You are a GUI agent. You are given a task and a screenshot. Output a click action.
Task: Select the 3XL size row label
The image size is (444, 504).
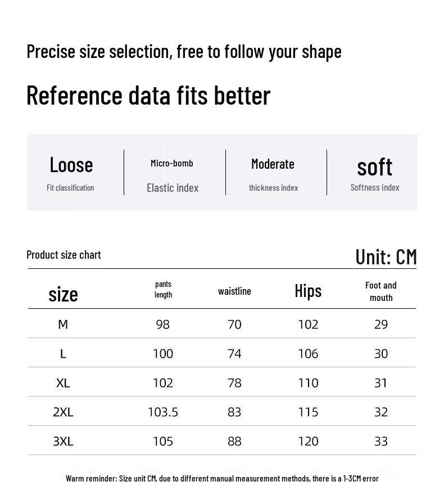click(63, 441)
